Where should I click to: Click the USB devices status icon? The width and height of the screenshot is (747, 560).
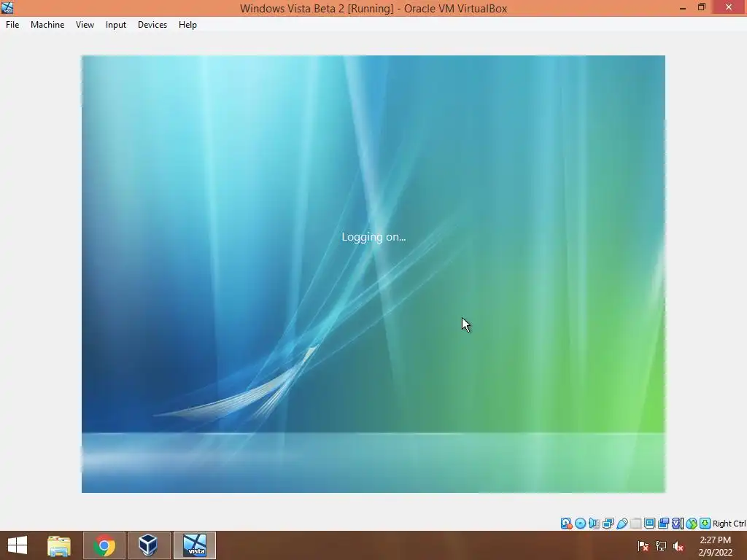(x=622, y=524)
